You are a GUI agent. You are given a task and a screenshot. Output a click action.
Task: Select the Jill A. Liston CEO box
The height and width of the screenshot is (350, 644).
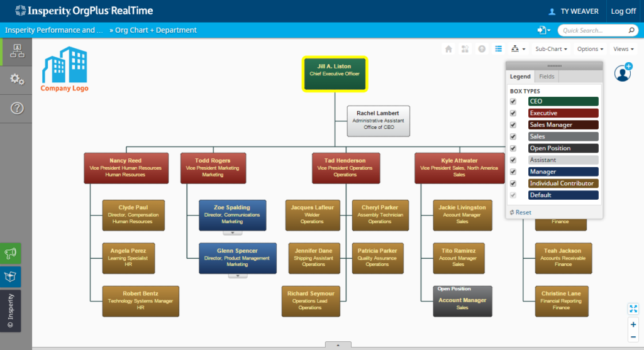[335, 74]
